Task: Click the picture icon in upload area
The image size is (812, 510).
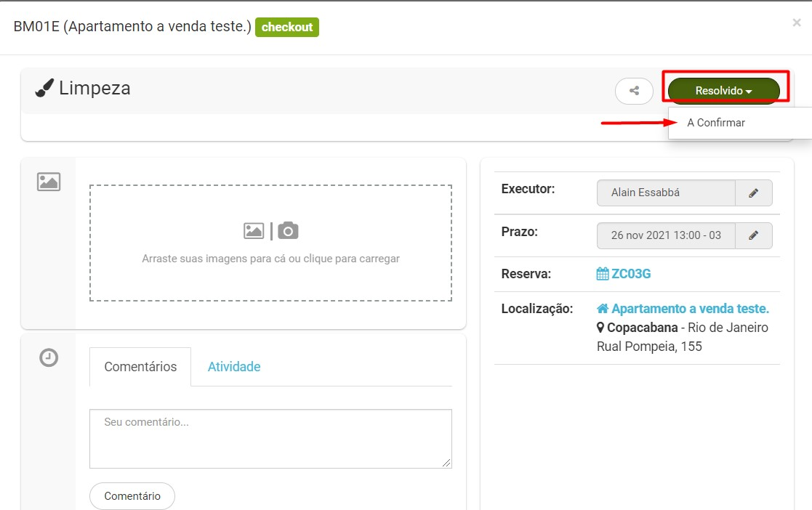Action: [254, 231]
